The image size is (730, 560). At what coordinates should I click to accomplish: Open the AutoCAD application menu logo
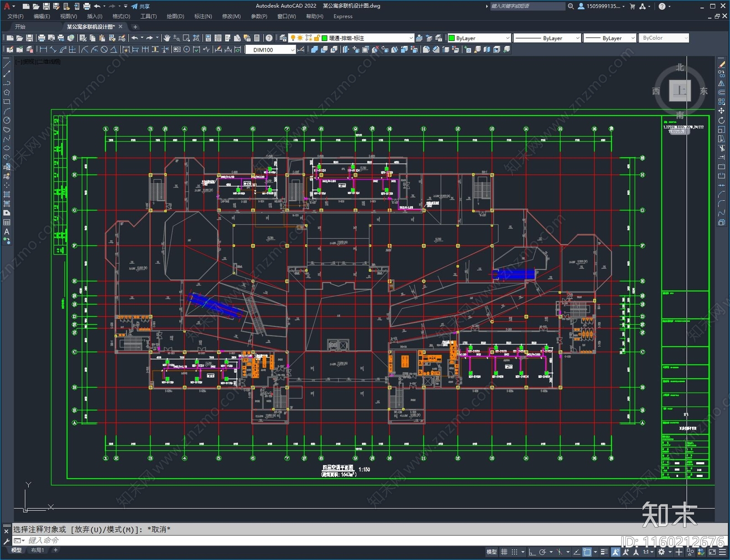(x=7, y=6)
